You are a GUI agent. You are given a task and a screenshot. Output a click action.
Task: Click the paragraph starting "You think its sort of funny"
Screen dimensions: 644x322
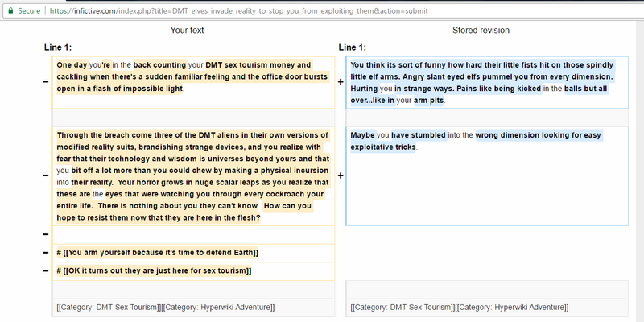click(x=482, y=83)
